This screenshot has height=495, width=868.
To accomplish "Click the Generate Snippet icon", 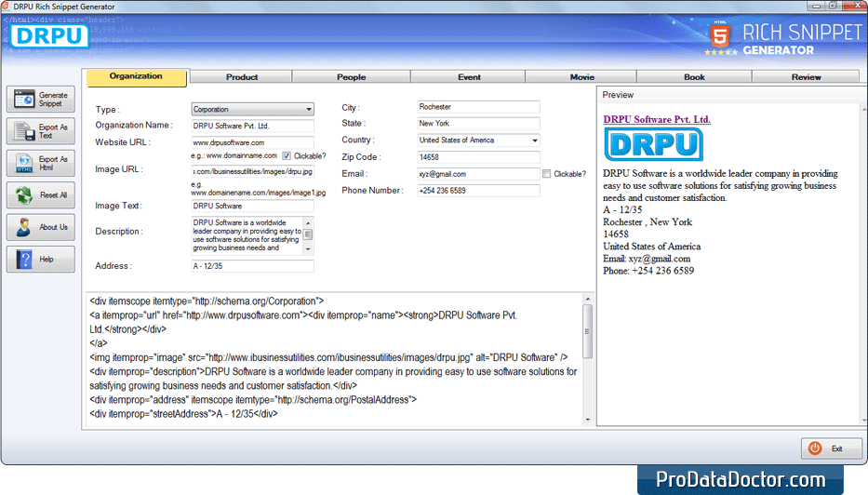I will (x=24, y=100).
